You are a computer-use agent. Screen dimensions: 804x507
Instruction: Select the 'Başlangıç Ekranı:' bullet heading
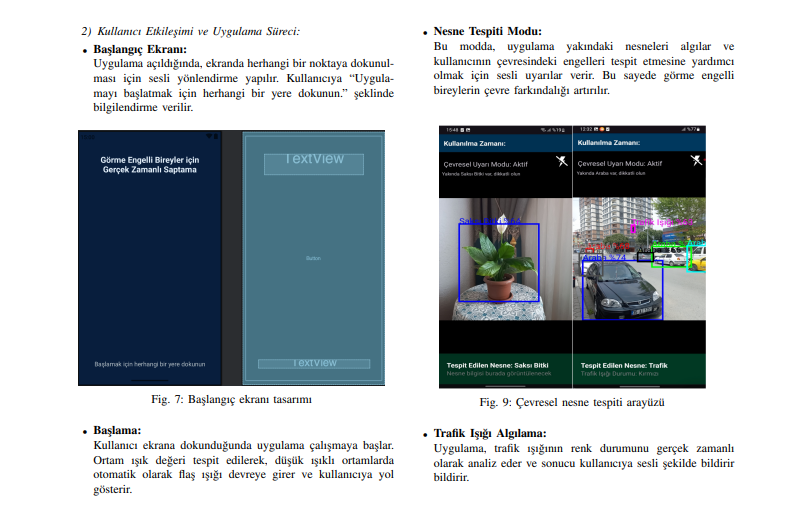(140, 49)
